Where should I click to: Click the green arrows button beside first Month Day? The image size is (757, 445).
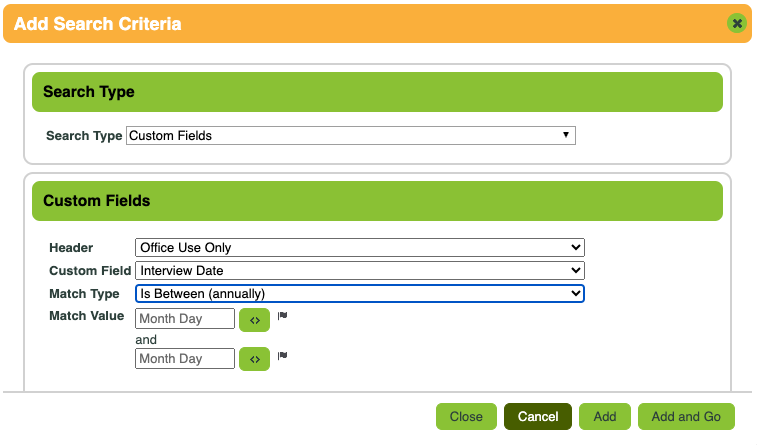(x=254, y=320)
